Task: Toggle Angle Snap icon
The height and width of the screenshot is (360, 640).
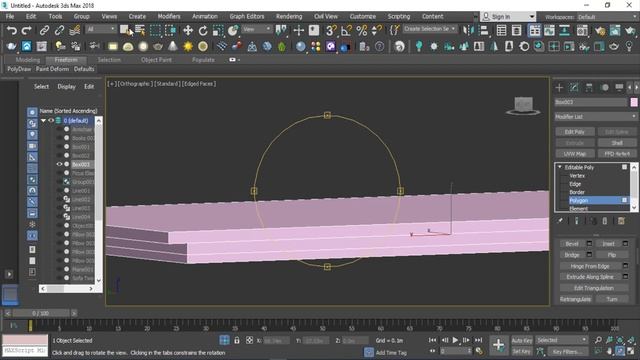Action: click(346, 31)
